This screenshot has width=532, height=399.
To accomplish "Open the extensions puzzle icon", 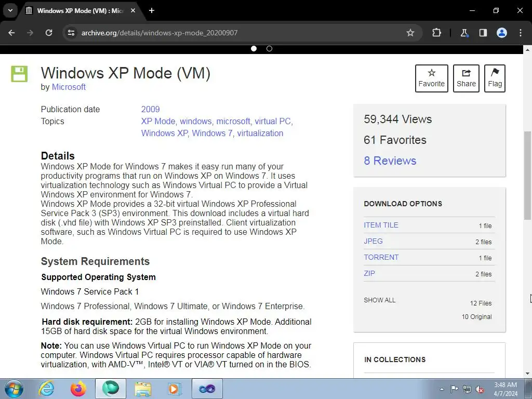I will tap(436, 33).
